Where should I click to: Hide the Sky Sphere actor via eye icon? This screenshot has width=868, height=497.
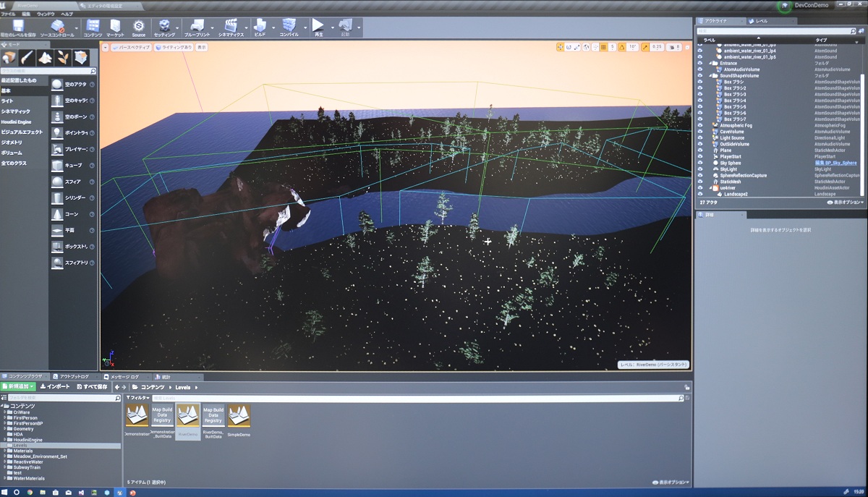pyautogui.click(x=699, y=163)
